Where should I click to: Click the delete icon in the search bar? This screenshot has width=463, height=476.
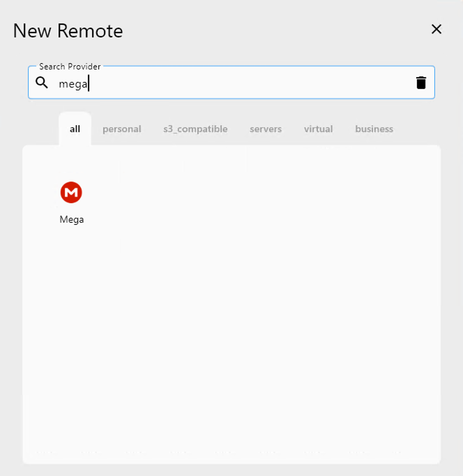[421, 83]
